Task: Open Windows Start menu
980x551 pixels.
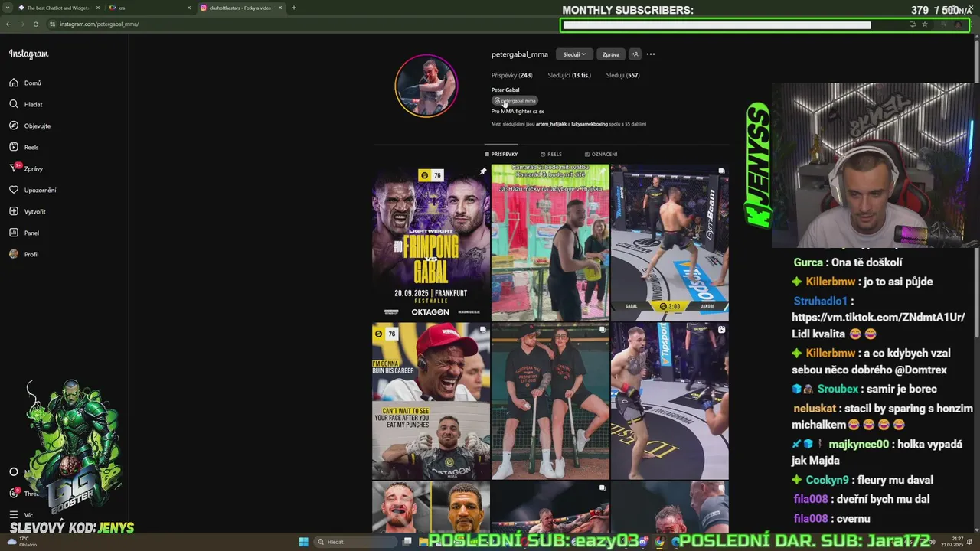Action: (x=303, y=542)
